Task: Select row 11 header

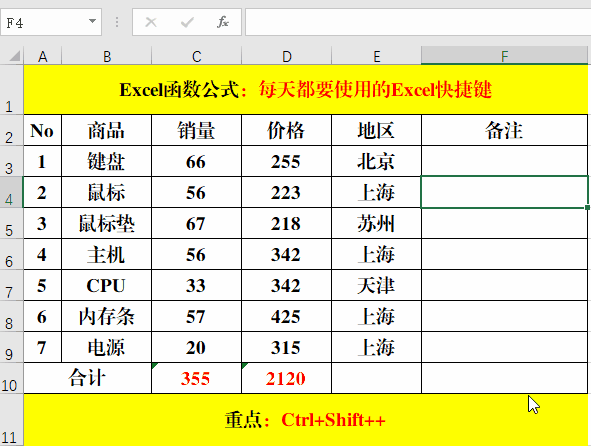Action: [11, 420]
